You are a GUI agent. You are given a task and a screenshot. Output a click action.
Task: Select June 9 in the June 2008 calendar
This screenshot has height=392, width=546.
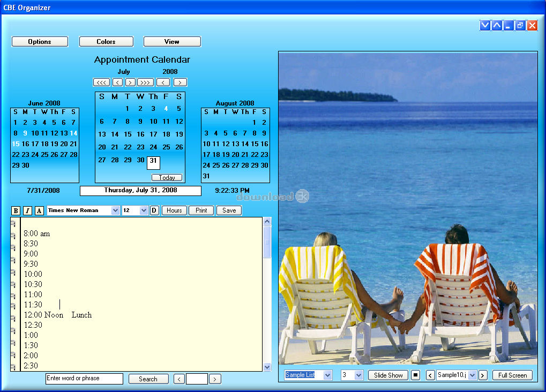tap(25, 133)
